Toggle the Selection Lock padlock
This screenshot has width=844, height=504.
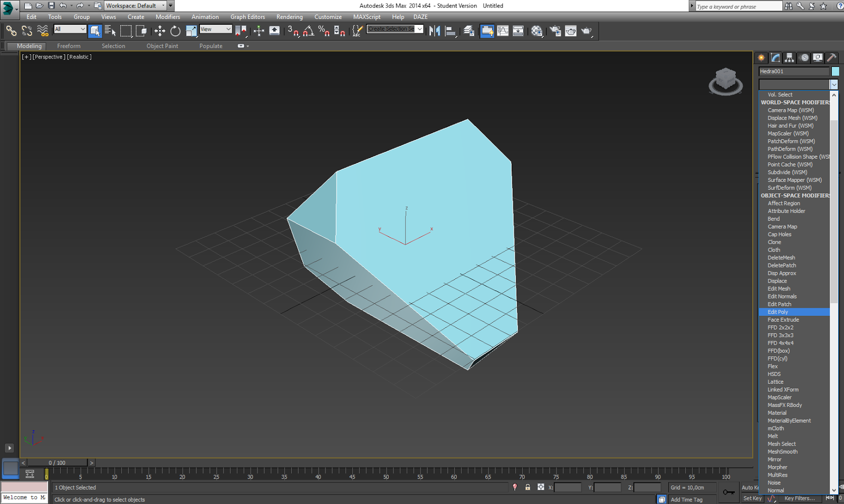(527, 487)
